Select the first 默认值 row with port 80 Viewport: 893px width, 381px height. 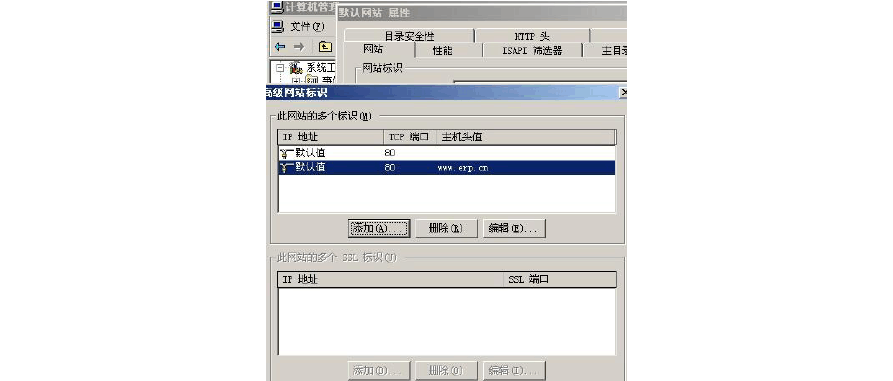tap(446, 153)
